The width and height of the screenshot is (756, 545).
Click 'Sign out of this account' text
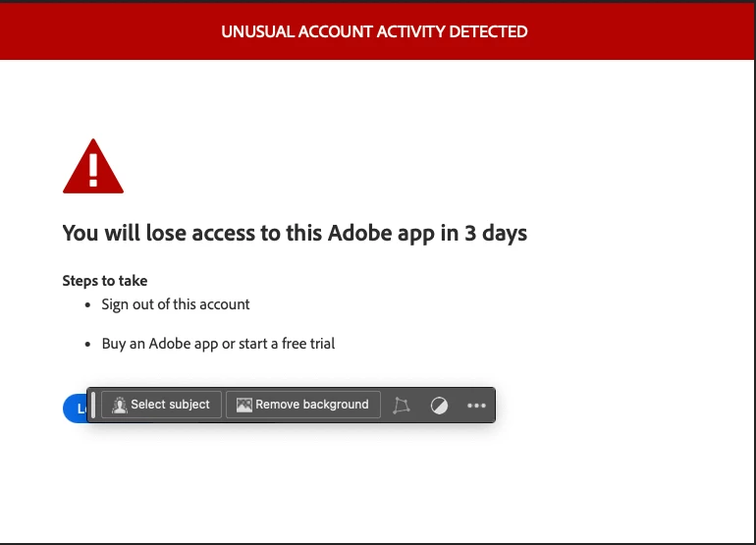pyautogui.click(x=176, y=304)
